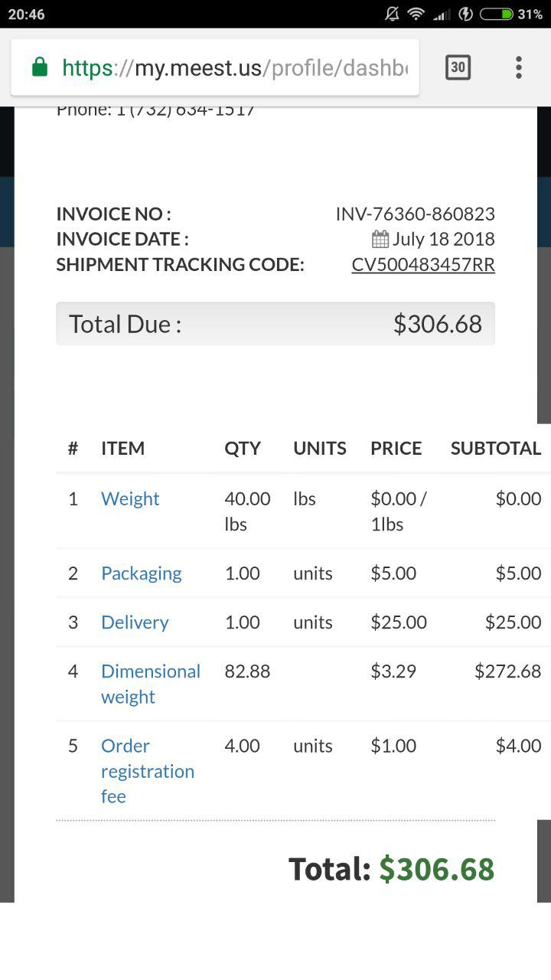This screenshot has width=551, height=980.
Task: Open Chrome's three-dot overflow menu
Action: click(519, 67)
